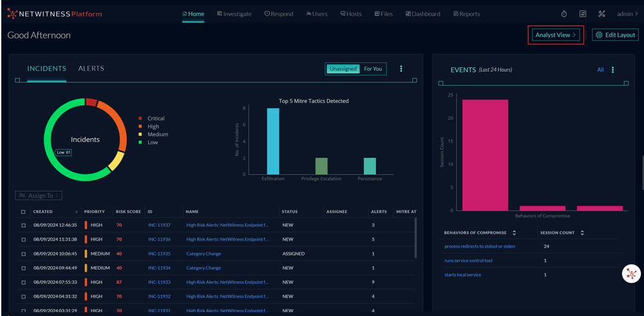Select the ALERTS tab

click(91, 68)
